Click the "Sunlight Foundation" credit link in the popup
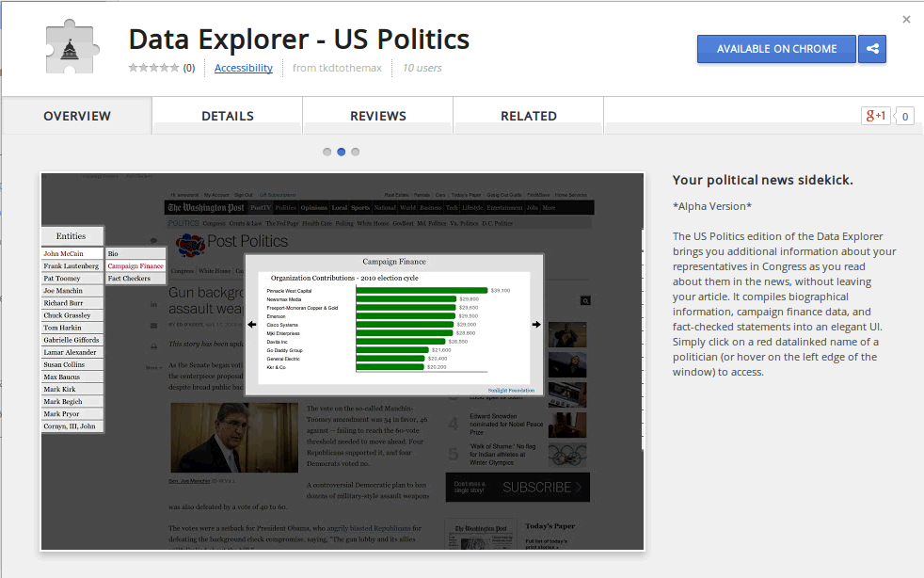The image size is (924, 578). point(511,391)
